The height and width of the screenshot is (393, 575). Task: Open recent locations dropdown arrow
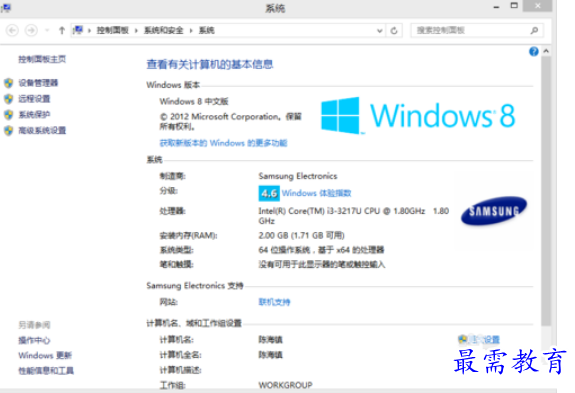tap(47, 30)
